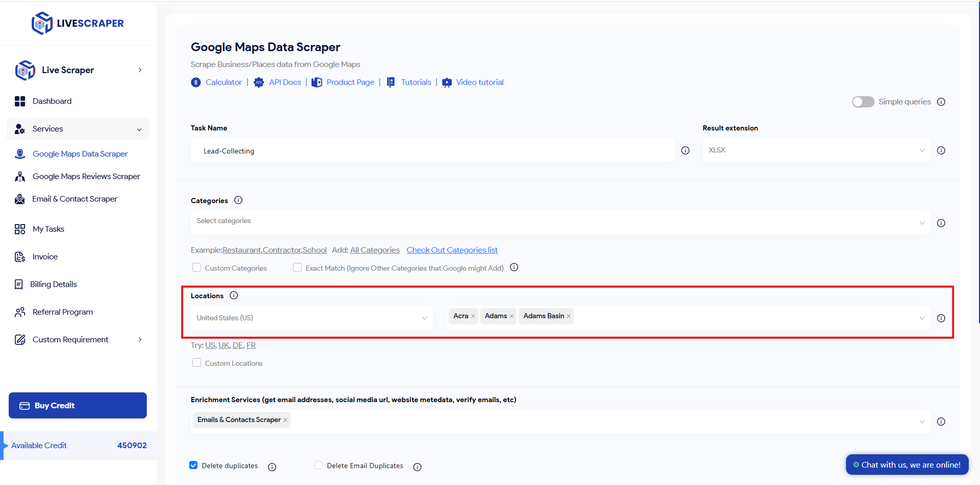Toggle the Simple queries switch
Viewport: 980px width, 485px height.
(863, 102)
